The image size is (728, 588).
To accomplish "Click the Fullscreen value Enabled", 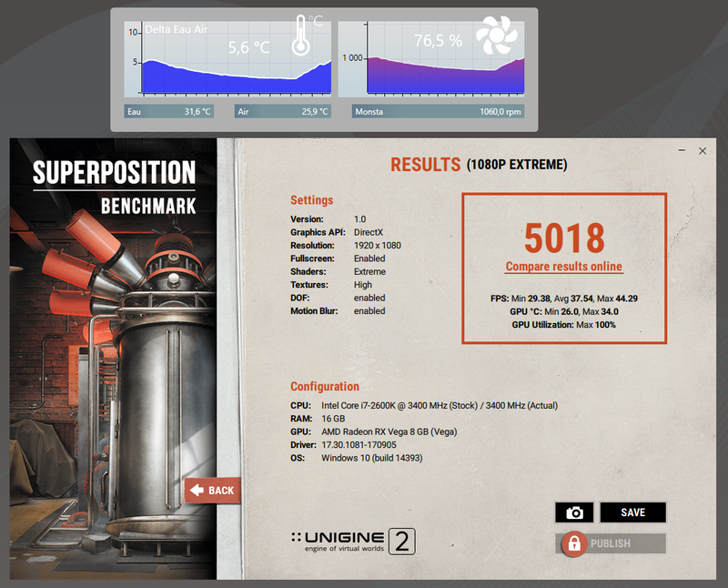I will pyautogui.click(x=369, y=259).
